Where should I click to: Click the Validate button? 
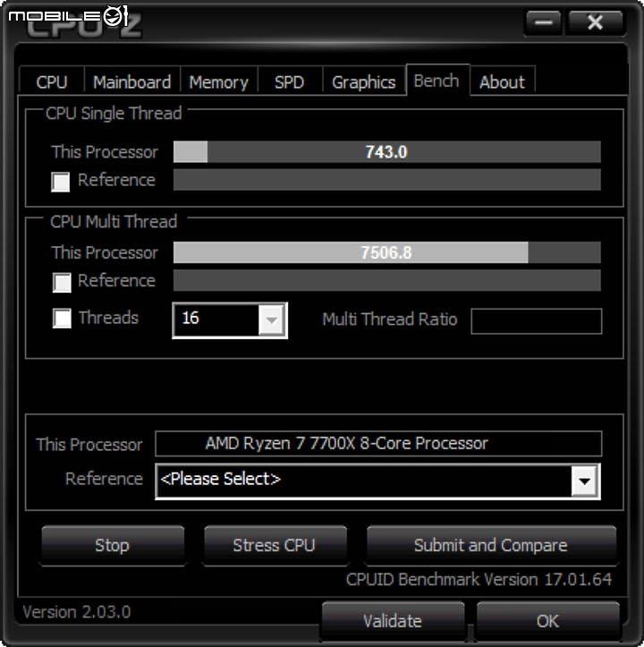tap(393, 620)
